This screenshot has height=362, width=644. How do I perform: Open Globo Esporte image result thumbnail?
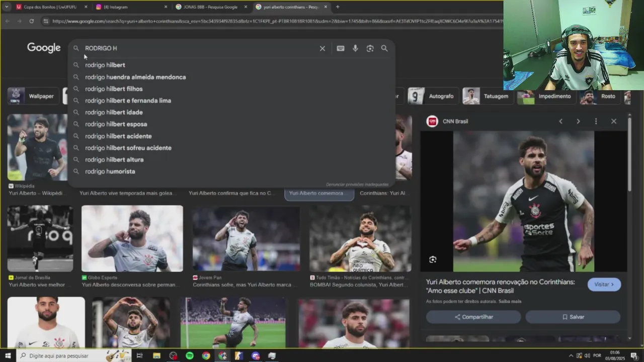[132, 238]
